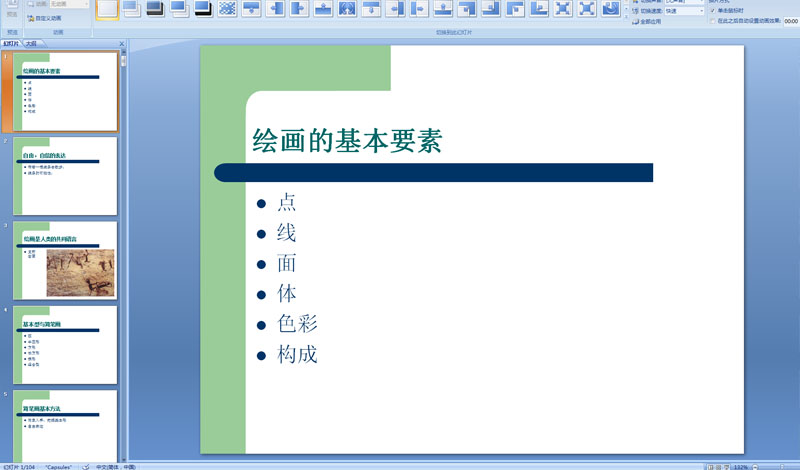Click the zoom slider in status bar
The image size is (800, 470).
coord(781,467)
